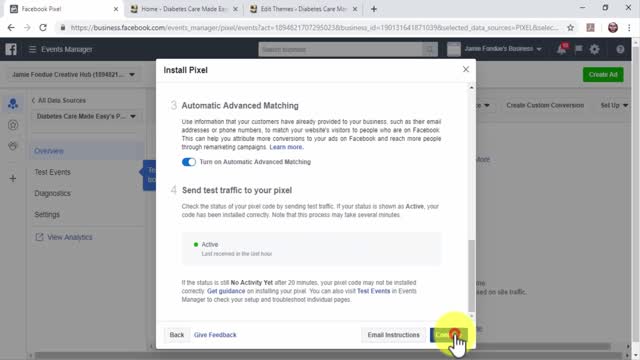Image resolution: width=640 pixels, height=360 pixels.
Task: Click the pages flag icon in header
Action: point(578,49)
